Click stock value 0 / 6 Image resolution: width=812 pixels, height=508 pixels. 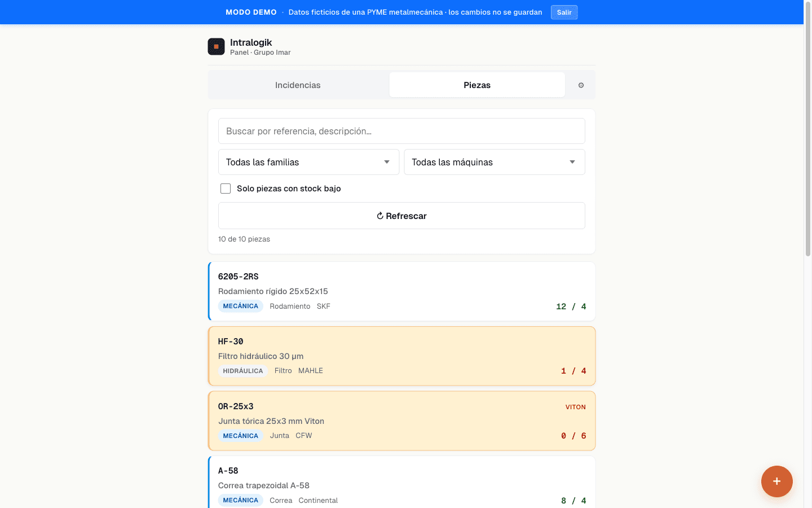(x=573, y=436)
